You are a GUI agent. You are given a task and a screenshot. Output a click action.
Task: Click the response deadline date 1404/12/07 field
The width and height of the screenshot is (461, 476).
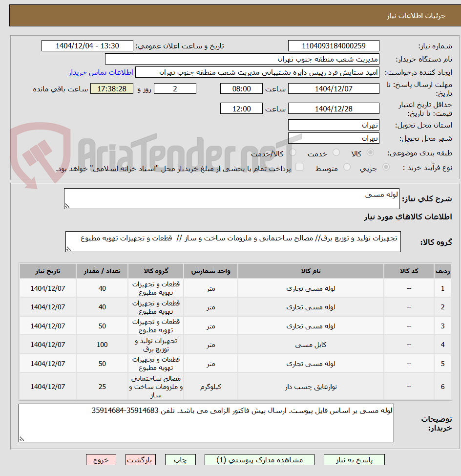point(334,88)
